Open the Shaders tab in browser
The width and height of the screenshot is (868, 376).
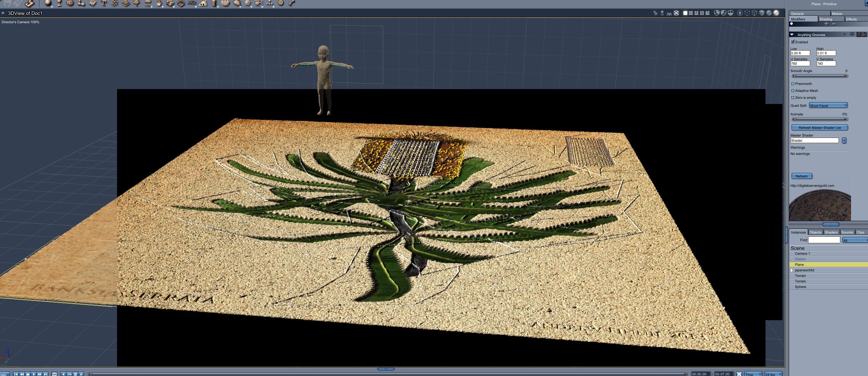[831, 232]
